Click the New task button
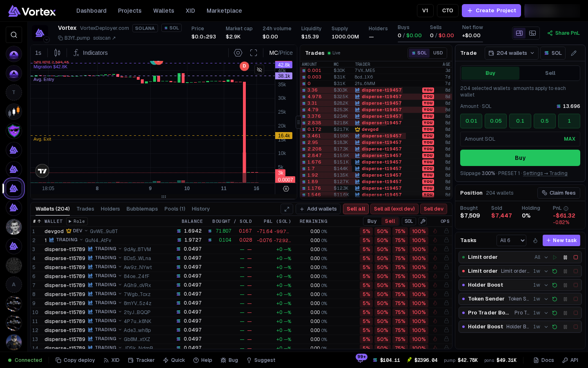588x368 pixels. (x=561, y=240)
